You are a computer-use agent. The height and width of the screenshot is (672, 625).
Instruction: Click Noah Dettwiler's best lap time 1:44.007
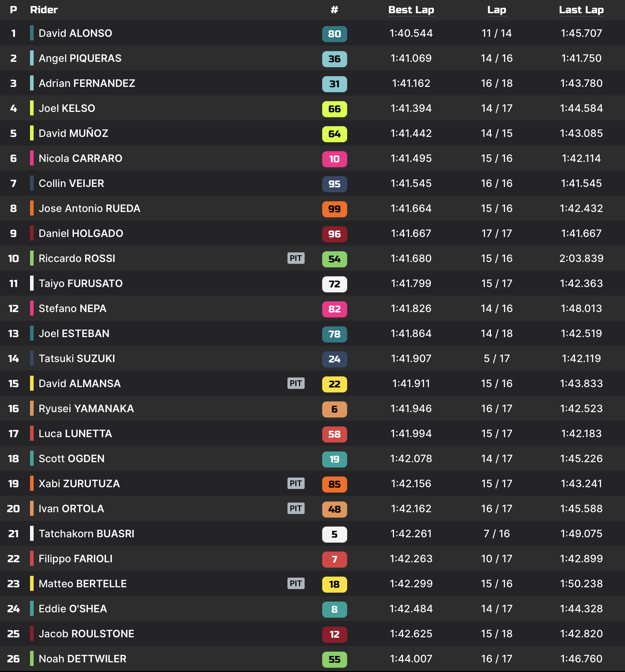click(411, 658)
